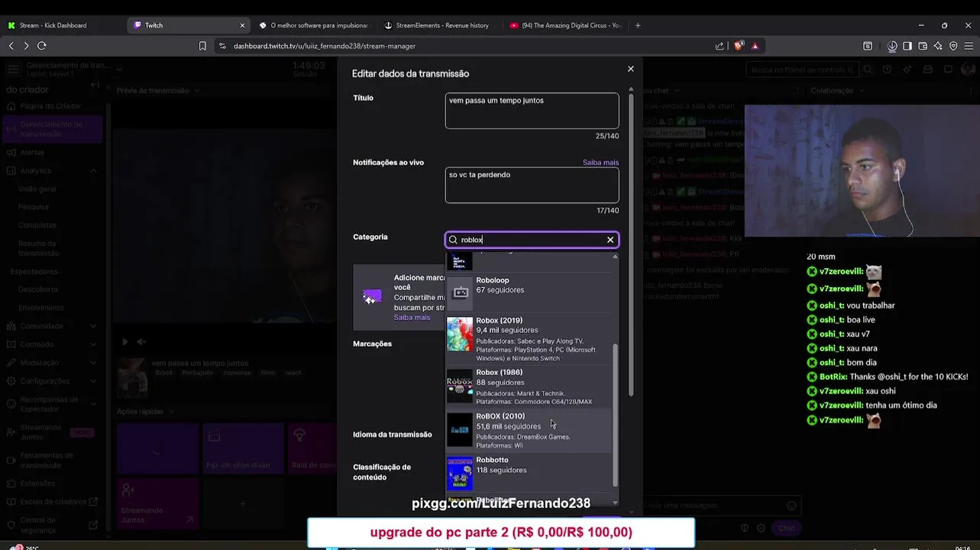Open Página do Criador in sidebar
This screenshot has height=550, width=980.
50,106
